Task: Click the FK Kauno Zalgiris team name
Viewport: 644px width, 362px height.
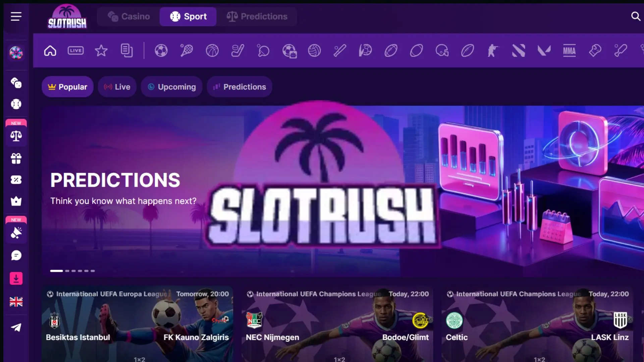Action: 196,337
